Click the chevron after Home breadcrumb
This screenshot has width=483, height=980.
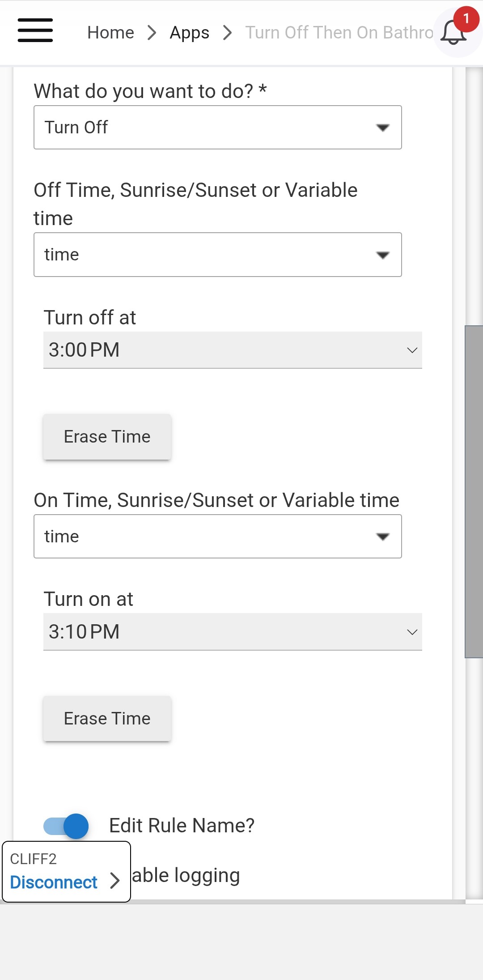[152, 33]
